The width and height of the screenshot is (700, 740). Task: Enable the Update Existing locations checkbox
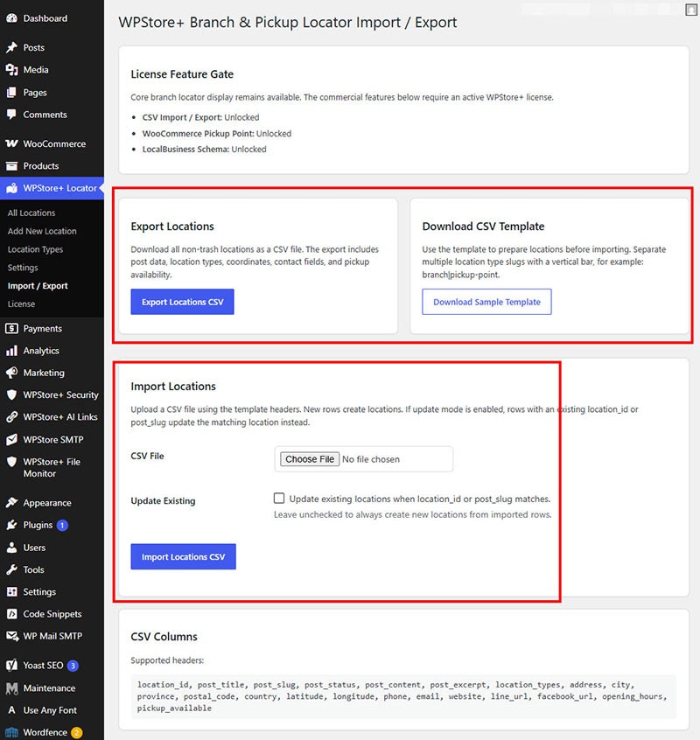click(x=279, y=499)
